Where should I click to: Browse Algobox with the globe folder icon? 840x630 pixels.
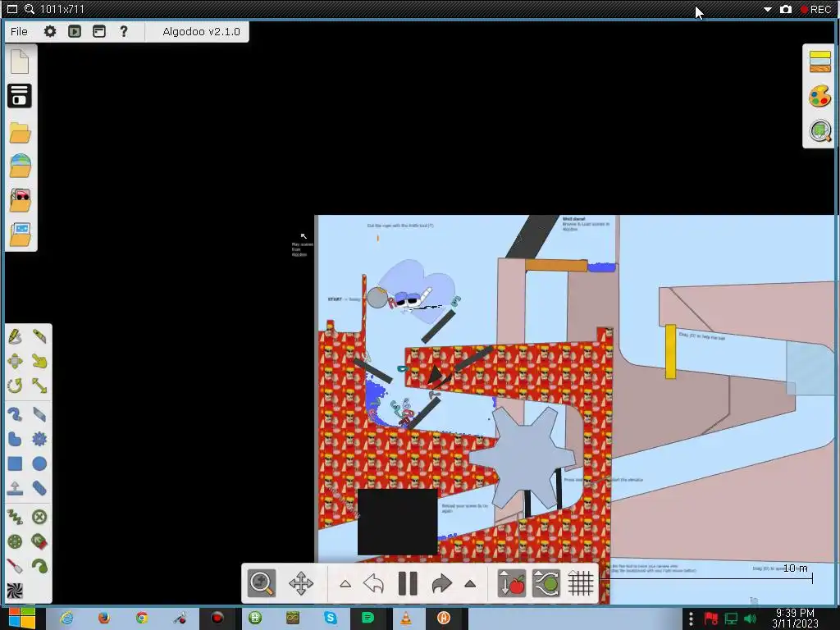[x=20, y=166]
